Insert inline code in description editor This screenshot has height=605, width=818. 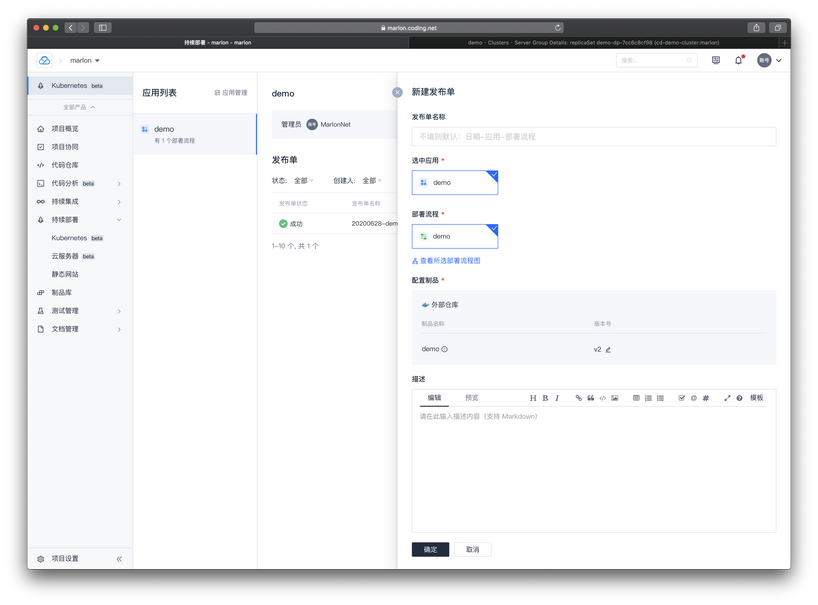point(603,398)
